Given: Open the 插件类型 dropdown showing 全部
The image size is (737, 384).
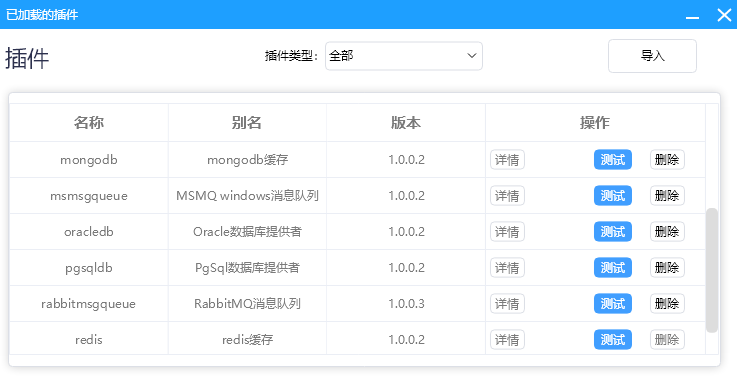Looking at the screenshot, I should pos(404,56).
